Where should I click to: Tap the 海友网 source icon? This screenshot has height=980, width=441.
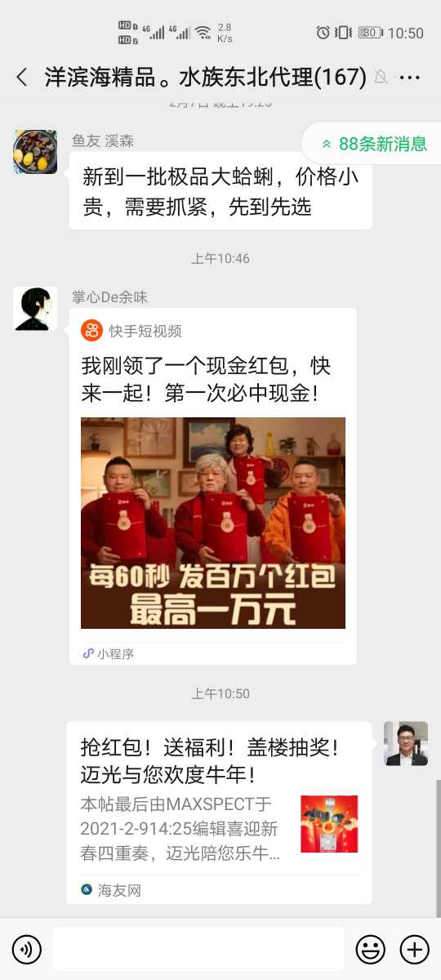(x=87, y=889)
